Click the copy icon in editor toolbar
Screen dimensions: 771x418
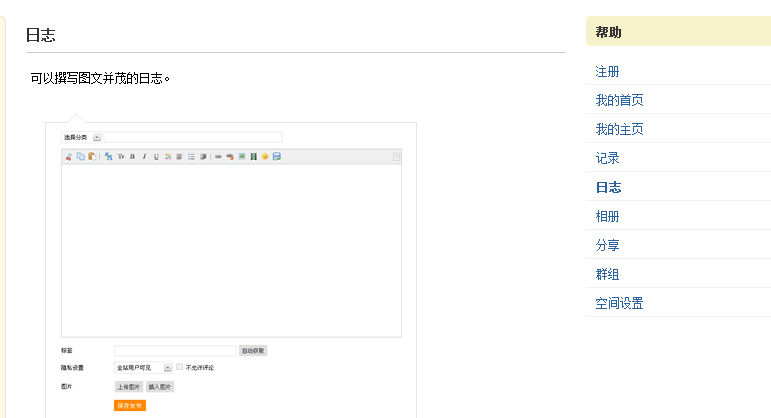point(80,156)
